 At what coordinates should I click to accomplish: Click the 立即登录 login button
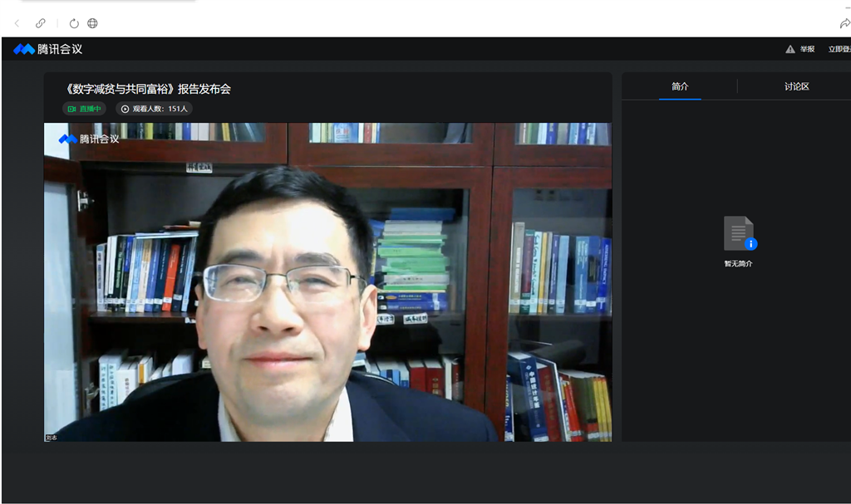pyautogui.click(x=839, y=49)
